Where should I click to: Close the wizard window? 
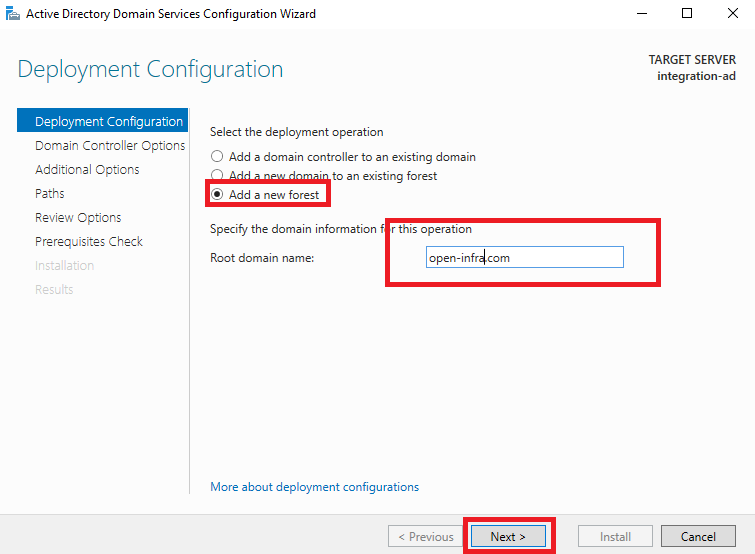tap(732, 13)
